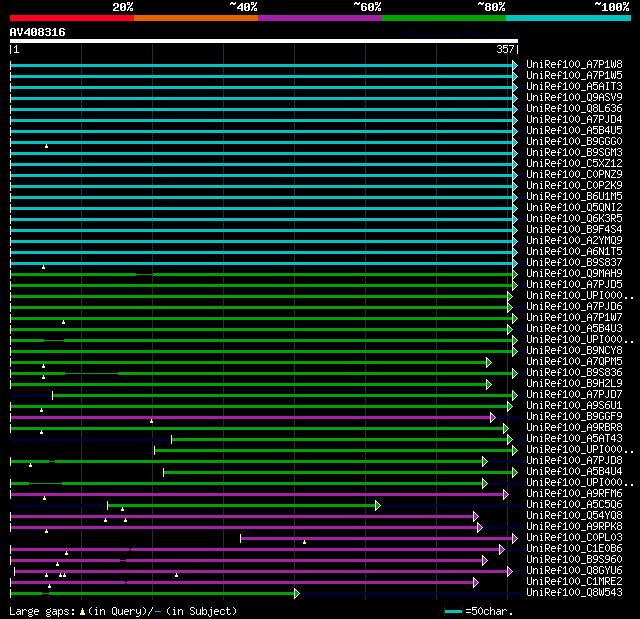Open the UniRef100_Q8L636 hit label
Viewport: 640px width, 619px height.
574,109
